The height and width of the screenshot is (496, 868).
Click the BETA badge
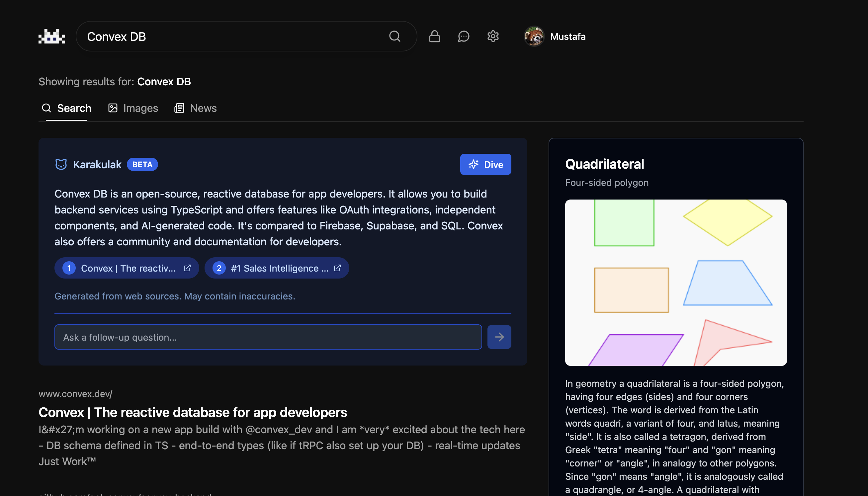coord(142,165)
